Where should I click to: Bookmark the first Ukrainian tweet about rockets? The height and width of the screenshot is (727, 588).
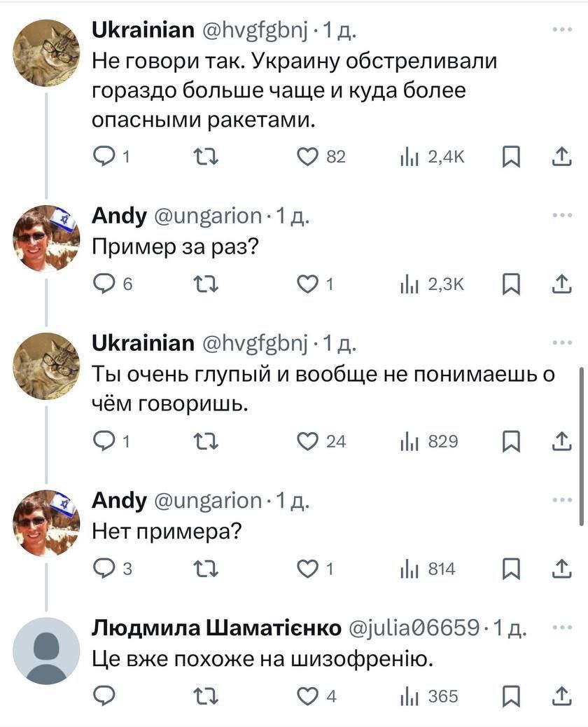(x=512, y=158)
